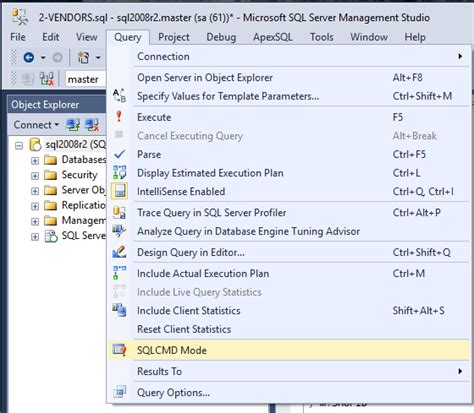Viewport: 474px width, 413px height.
Task: Open the Debug menu
Action: 221,37
